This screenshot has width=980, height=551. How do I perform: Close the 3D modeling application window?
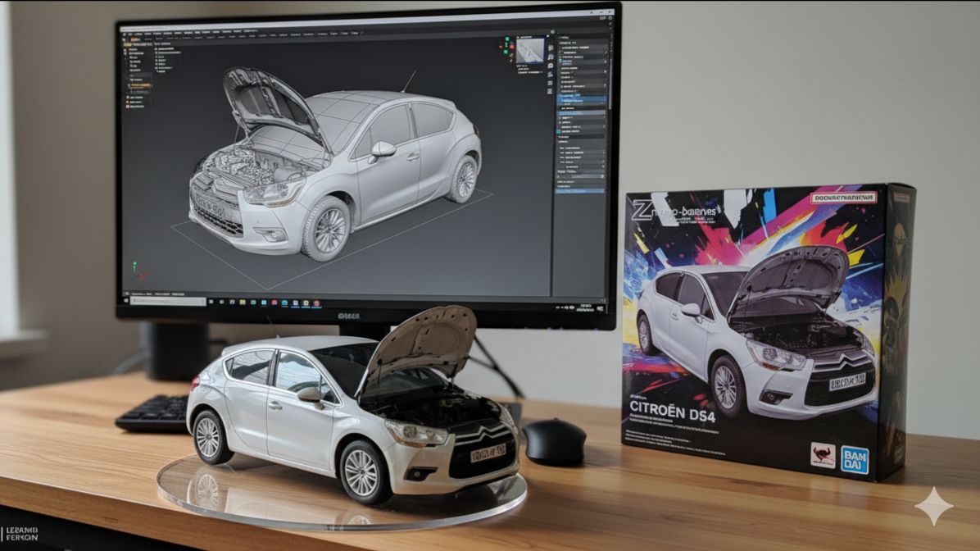pos(610,11)
